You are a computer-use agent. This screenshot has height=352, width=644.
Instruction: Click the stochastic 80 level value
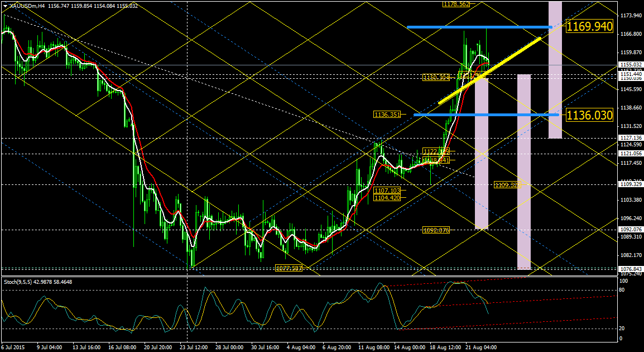(x=622, y=290)
